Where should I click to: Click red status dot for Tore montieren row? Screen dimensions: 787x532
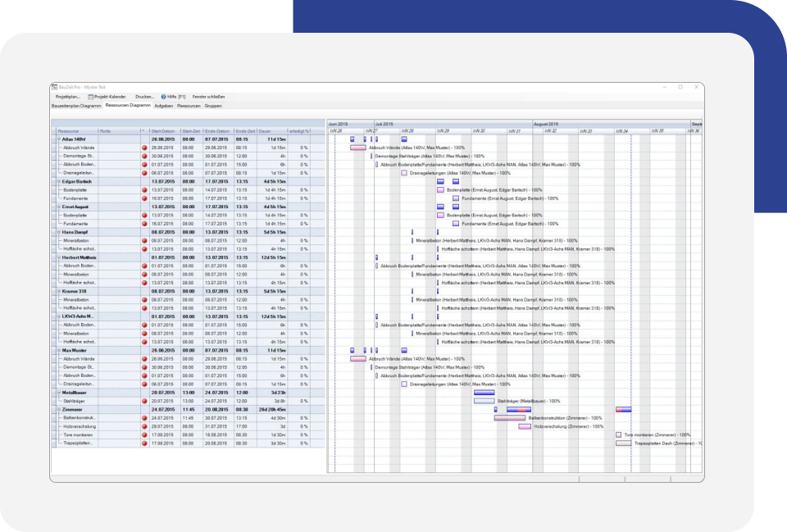coord(144,434)
